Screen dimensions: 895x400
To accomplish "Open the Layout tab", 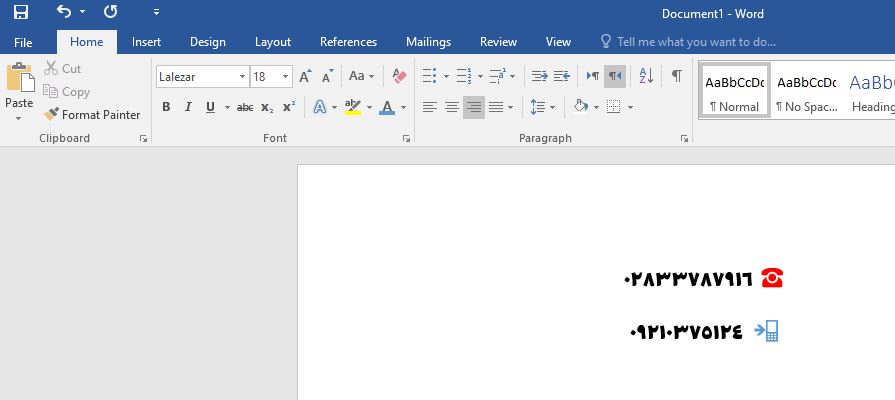I will [x=273, y=42].
